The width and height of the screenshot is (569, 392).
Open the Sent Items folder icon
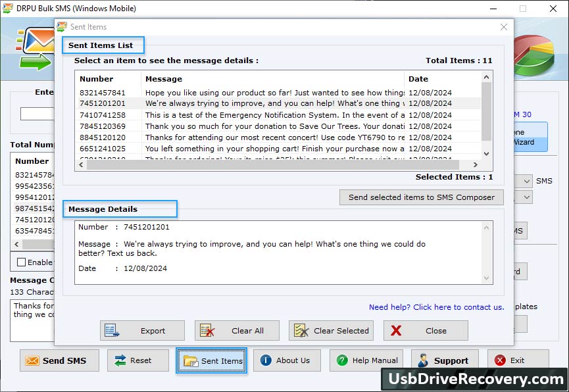point(191,361)
